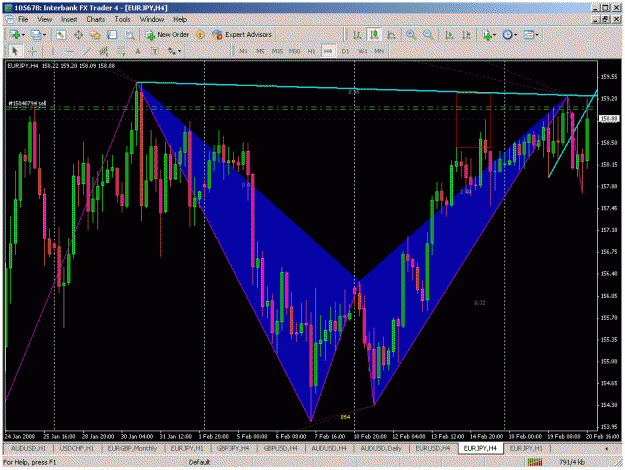Select the crosshair tool
625x470 pixels.
pyautogui.click(x=32, y=51)
